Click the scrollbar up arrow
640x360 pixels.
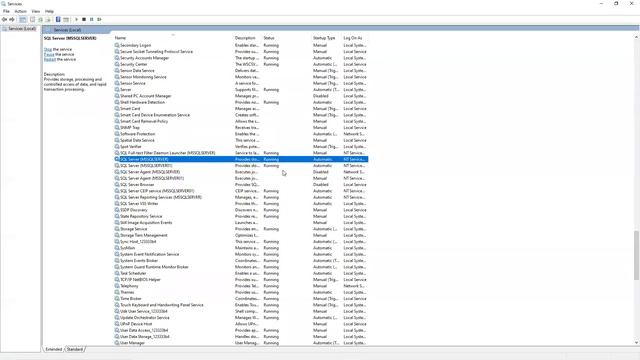coord(636,37)
